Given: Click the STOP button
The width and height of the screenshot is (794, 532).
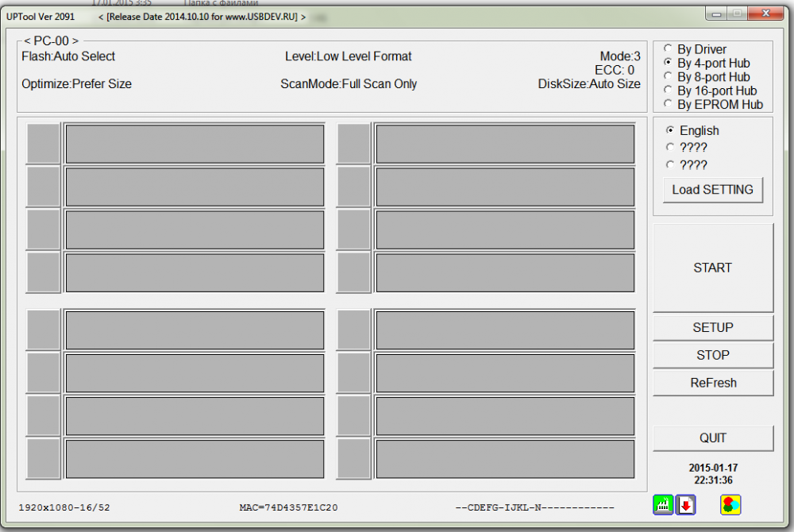Looking at the screenshot, I should coord(712,356).
